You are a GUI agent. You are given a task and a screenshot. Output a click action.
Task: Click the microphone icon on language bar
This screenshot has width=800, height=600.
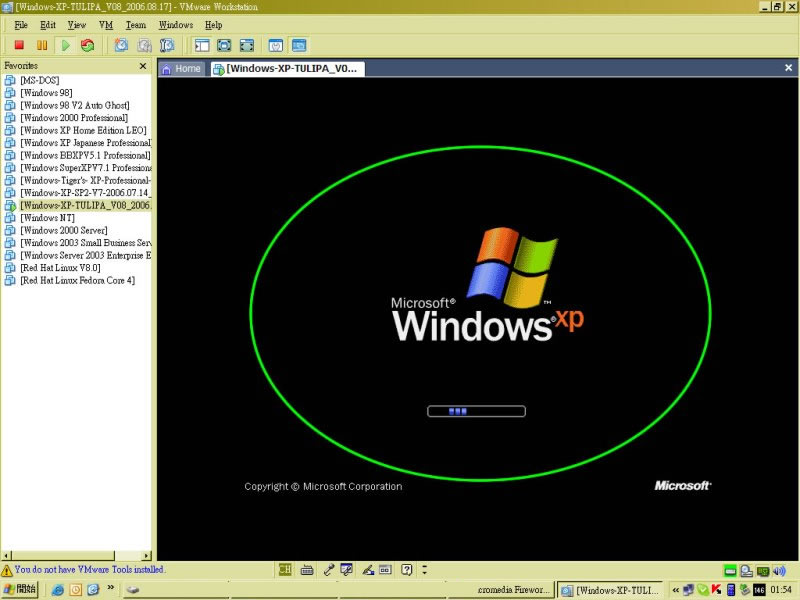pyautogui.click(x=329, y=569)
